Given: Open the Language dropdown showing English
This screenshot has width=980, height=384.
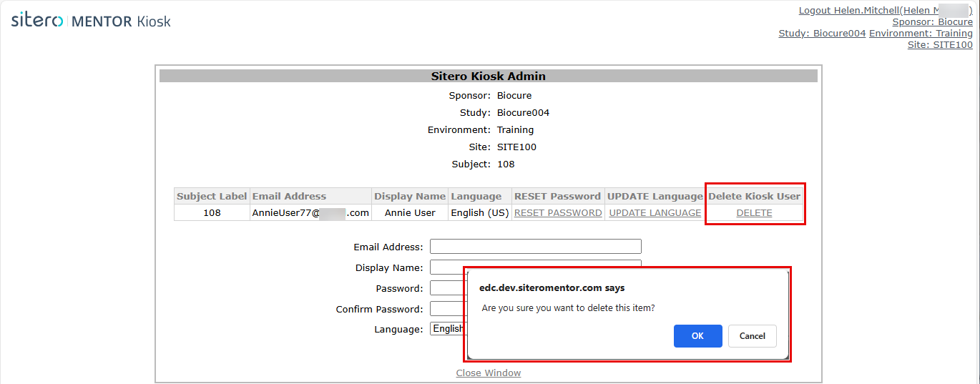Looking at the screenshot, I should point(447,329).
